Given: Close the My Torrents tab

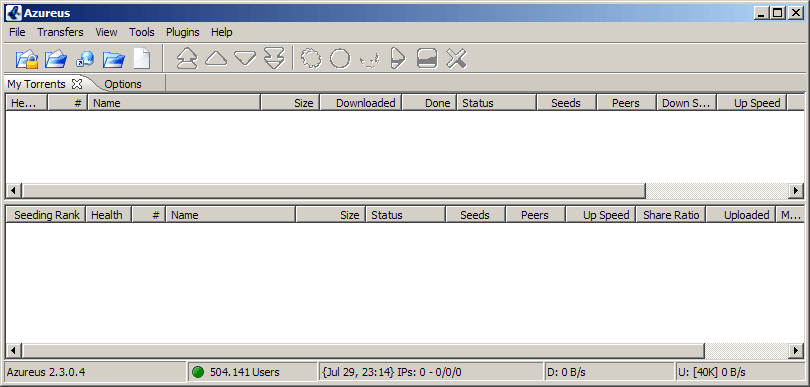Looking at the screenshot, I should (77, 84).
